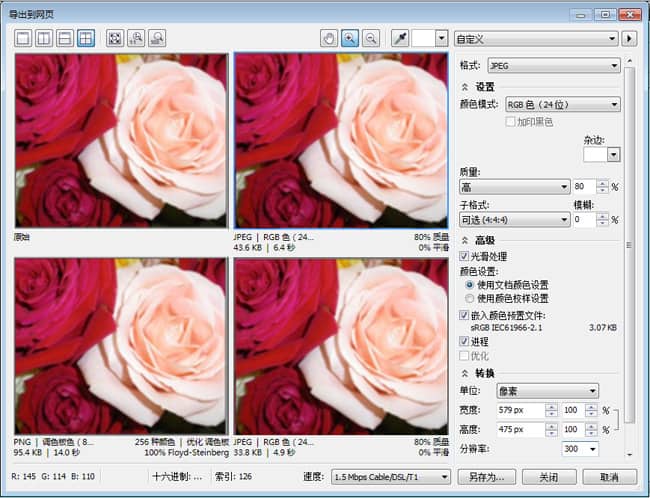Open the 格式 JPEG dropdown
650x498 pixels.
click(554, 66)
